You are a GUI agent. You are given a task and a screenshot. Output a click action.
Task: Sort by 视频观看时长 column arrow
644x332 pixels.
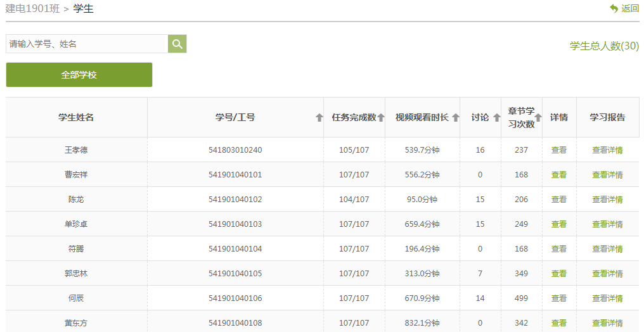[x=455, y=117]
